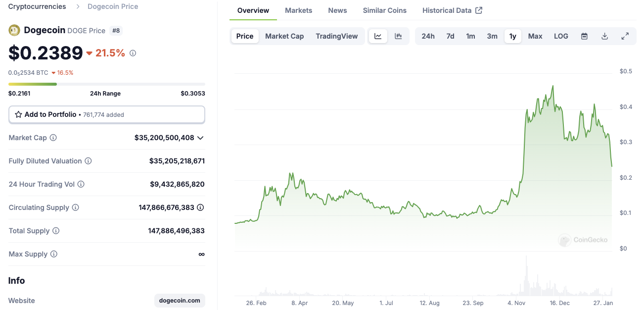This screenshot has width=644, height=310.
Task: Click the 21.5% price change
Action: tap(106, 53)
